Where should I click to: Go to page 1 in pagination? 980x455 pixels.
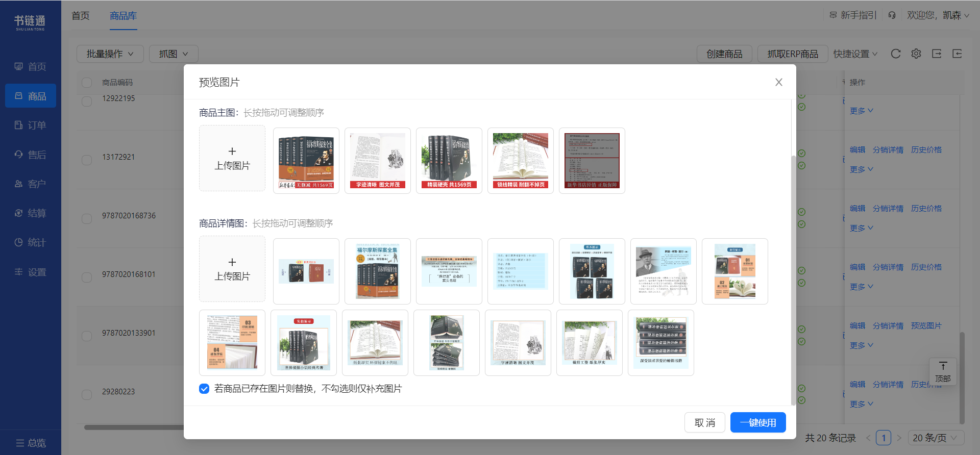[x=884, y=438]
